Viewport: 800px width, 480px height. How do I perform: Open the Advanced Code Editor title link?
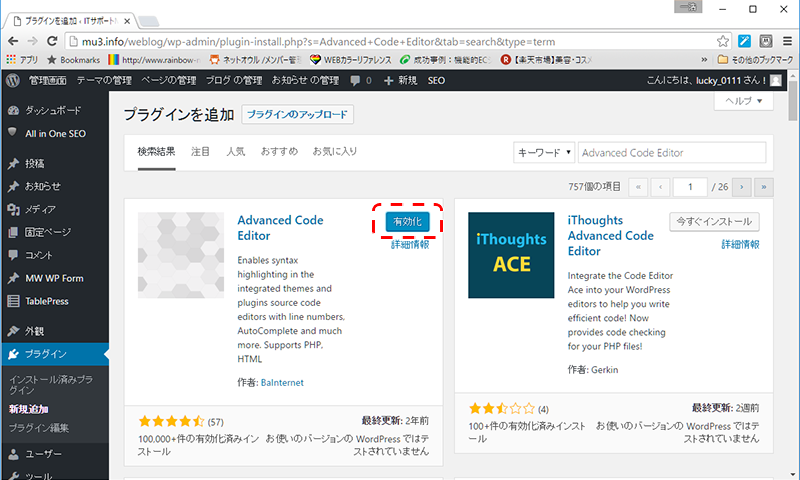[280, 228]
